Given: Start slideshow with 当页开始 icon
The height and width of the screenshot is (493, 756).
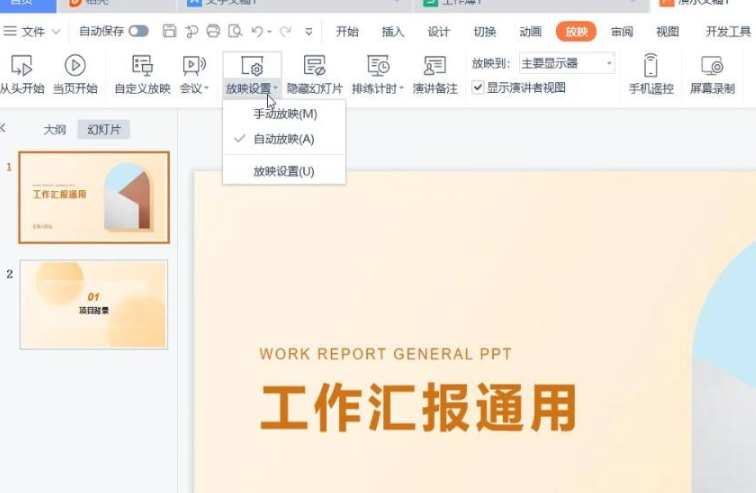Looking at the screenshot, I should [75, 66].
